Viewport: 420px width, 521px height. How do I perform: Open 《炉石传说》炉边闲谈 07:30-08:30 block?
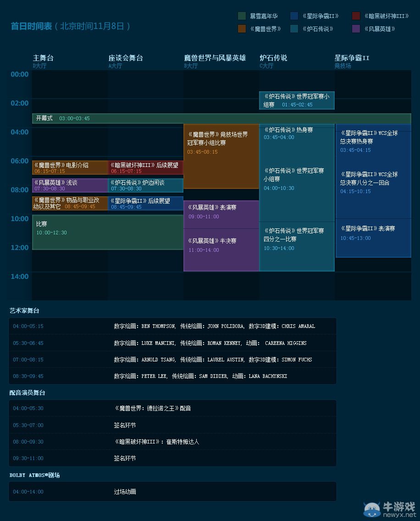point(145,185)
